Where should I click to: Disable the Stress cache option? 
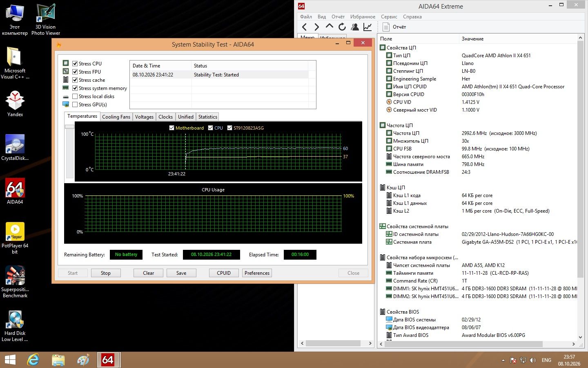(75, 80)
